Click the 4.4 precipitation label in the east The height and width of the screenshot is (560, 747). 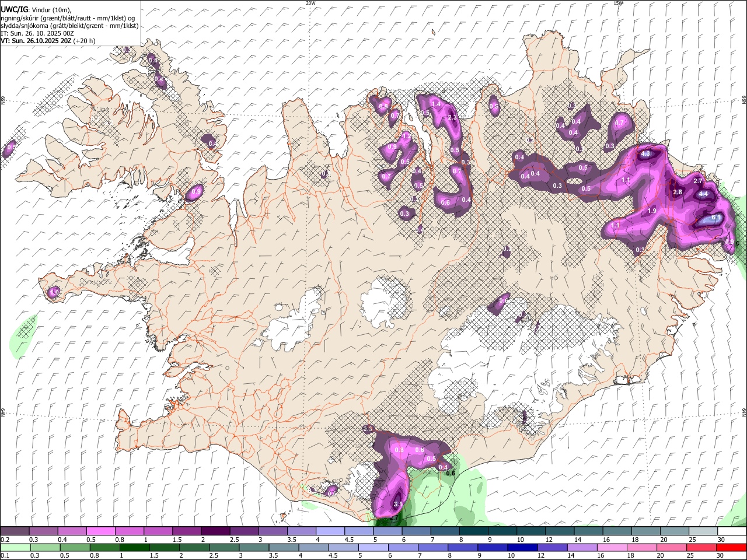[703, 194]
